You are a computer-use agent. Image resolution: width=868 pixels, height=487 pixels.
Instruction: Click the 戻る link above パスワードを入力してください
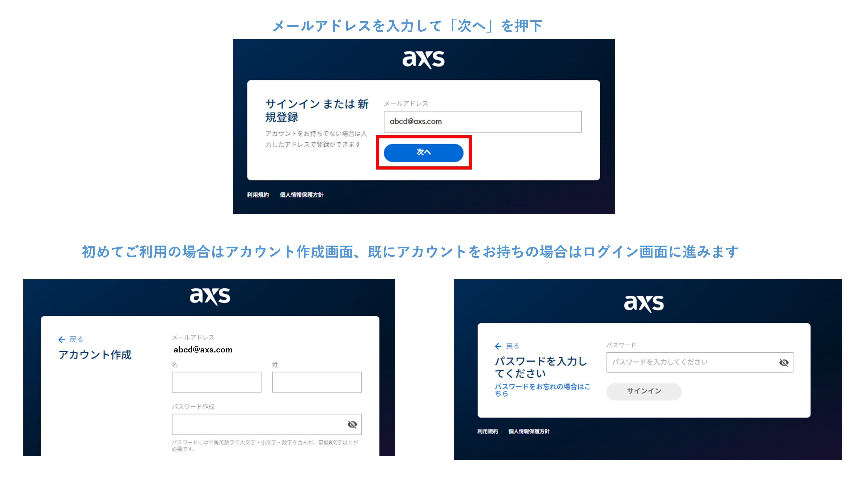tap(512, 346)
